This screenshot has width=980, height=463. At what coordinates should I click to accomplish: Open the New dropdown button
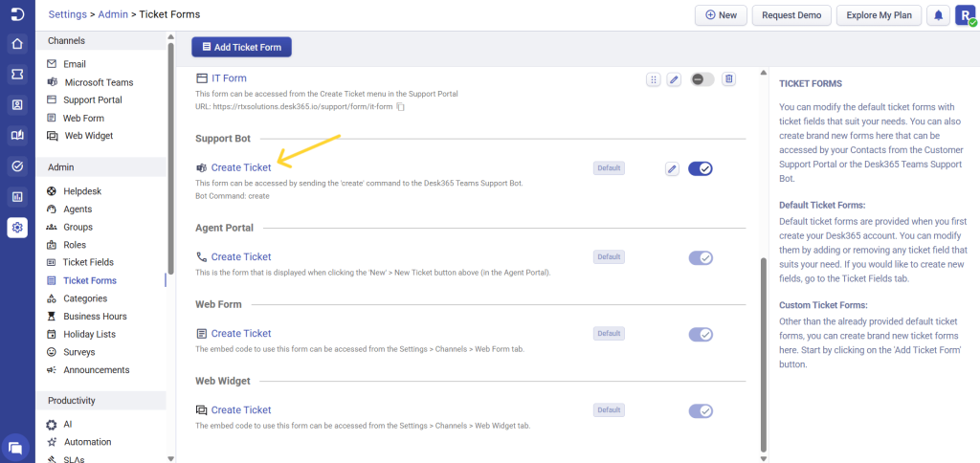720,15
